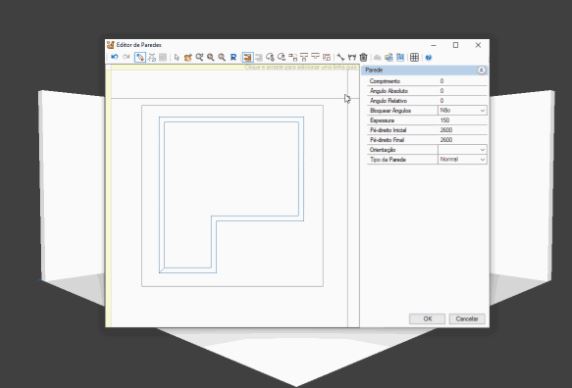Collapse the Parede panel header

482,70
